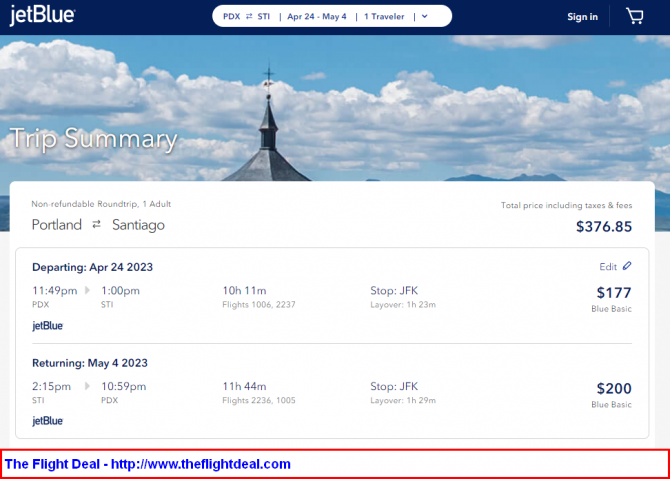Click Sign in
Image resolution: width=670 pixels, height=479 pixels.
point(582,17)
